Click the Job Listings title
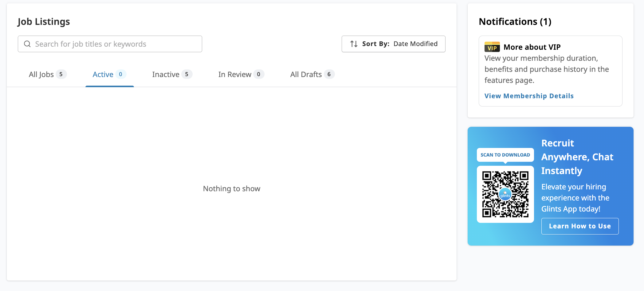Screen dimensions: 644x291 pyautogui.click(x=44, y=21)
